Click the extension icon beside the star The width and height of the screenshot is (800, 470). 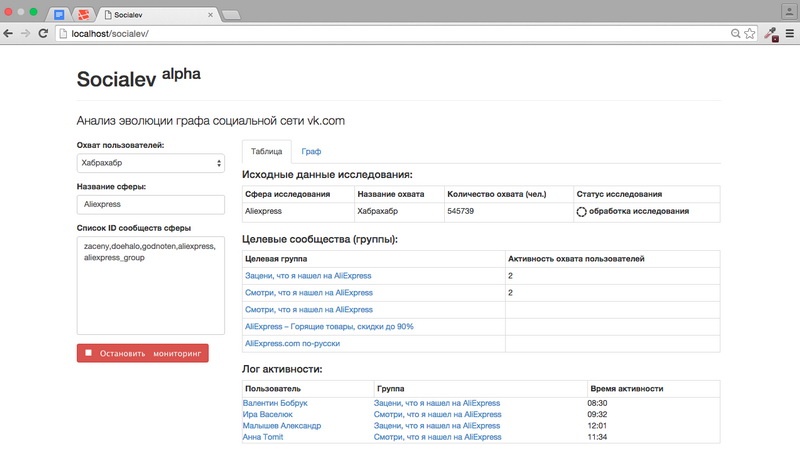click(771, 34)
